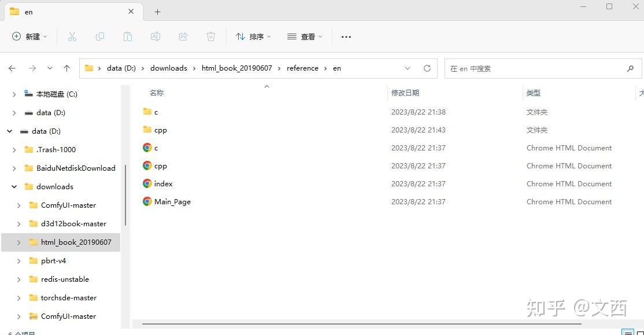
Task: Click the Share icon in the toolbar
Action: click(x=183, y=36)
